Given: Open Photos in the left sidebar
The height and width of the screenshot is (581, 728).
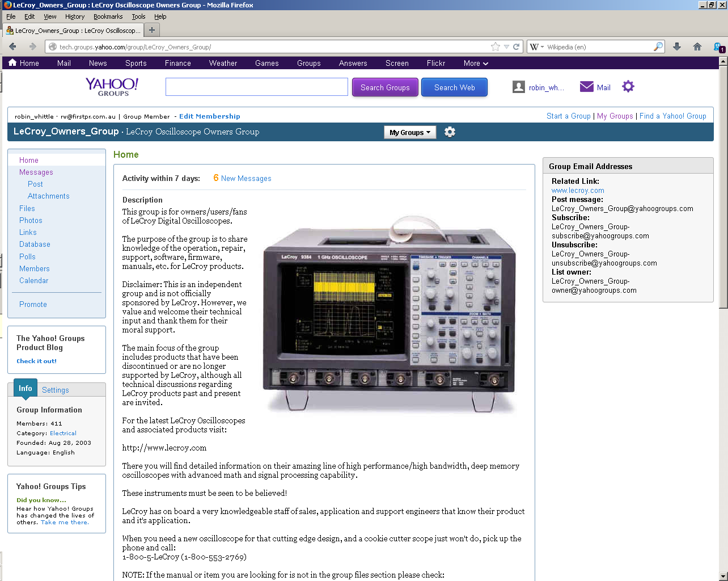Looking at the screenshot, I should [31, 220].
